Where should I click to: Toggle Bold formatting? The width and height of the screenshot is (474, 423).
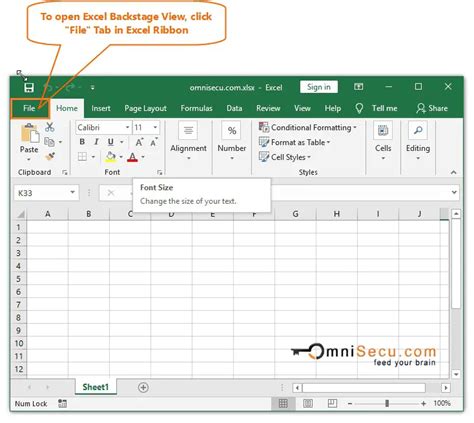click(82, 142)
